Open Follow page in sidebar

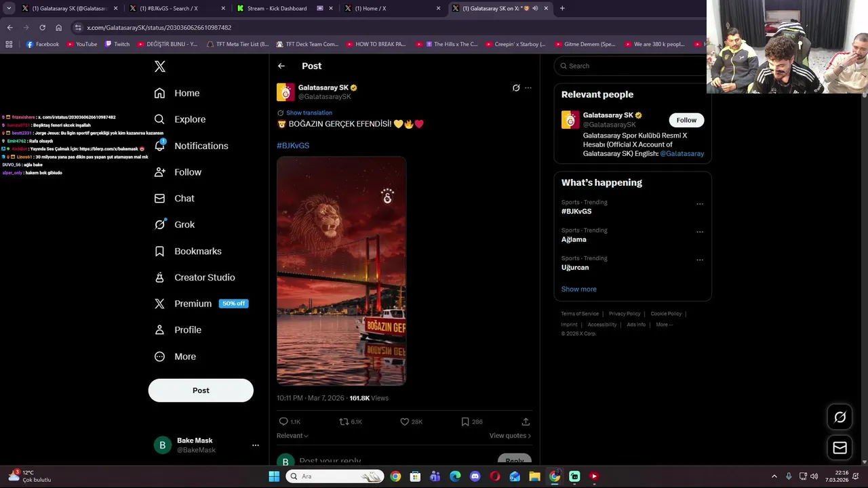tap(178, 172)
